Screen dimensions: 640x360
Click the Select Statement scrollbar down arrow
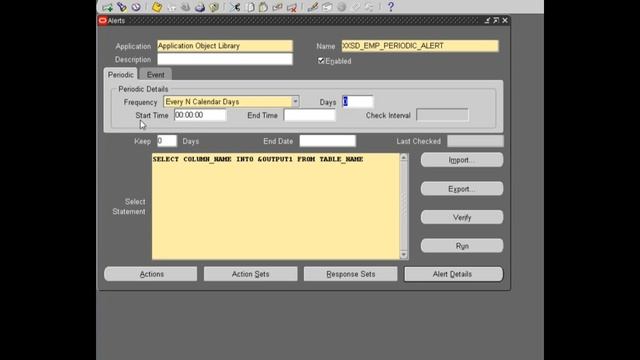pyautogui.click(x=404, y=255)
